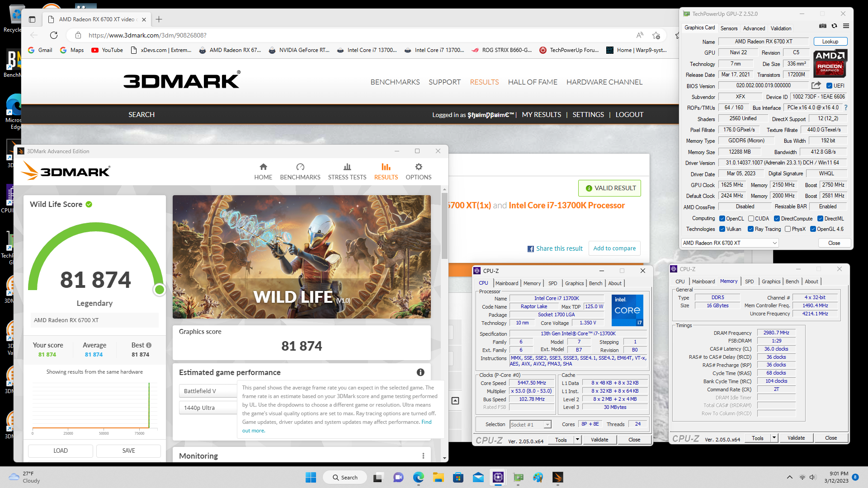868x488 pixels.
Task: Open Task View on the taskbar
Action: point(378,477)
